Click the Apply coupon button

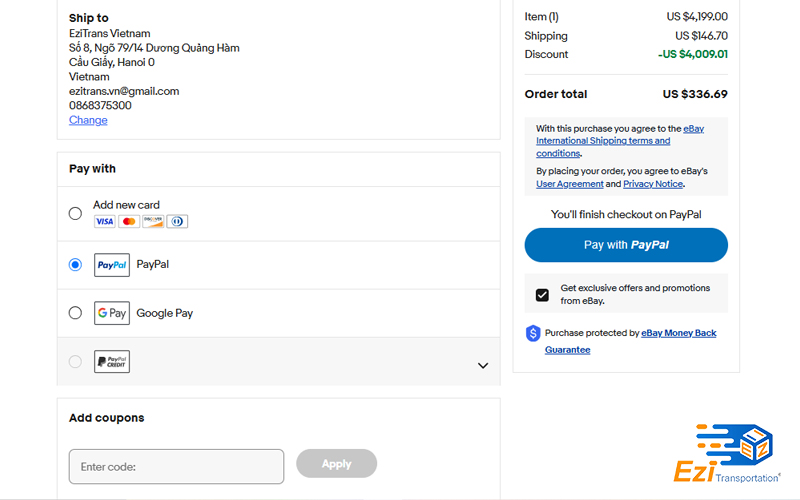click(337, 464)
